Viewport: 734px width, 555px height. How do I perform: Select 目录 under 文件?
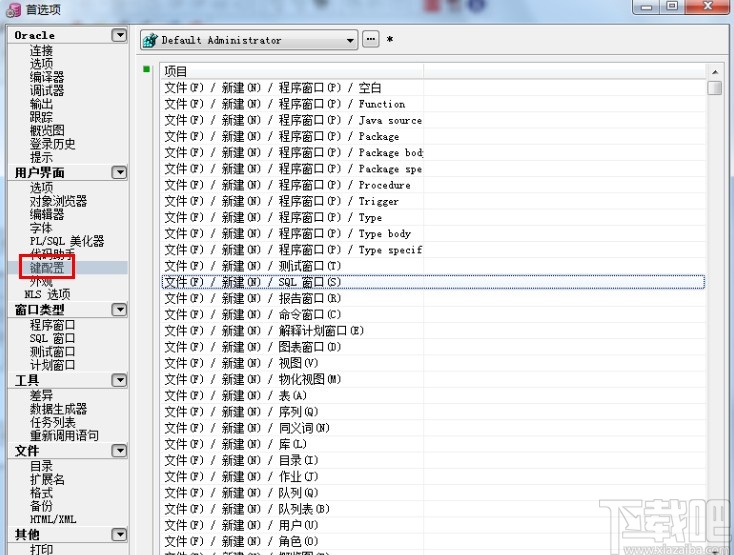pyautogui.click(x=41, y=466)
